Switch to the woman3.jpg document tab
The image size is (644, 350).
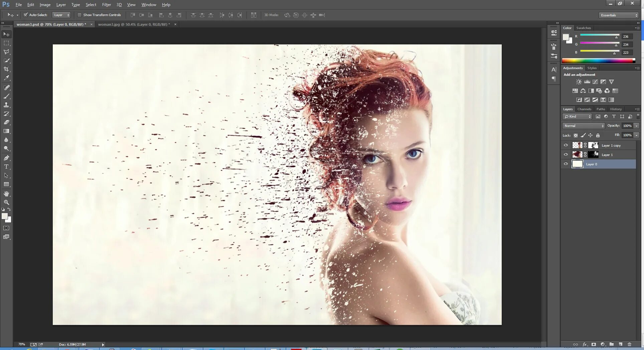click(x=134, y=24)
